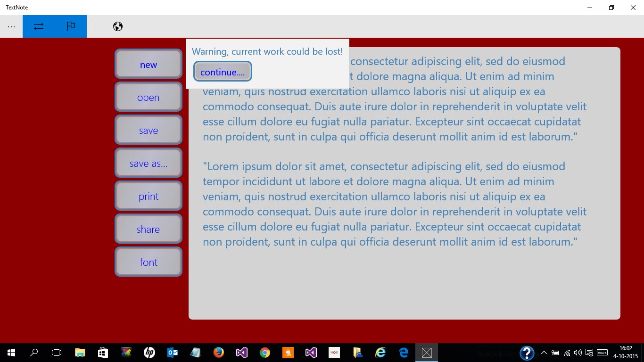Screen dimensions: 644x362
Task: Open Task View from the taskbar
Action: click(x=56, y=352)
